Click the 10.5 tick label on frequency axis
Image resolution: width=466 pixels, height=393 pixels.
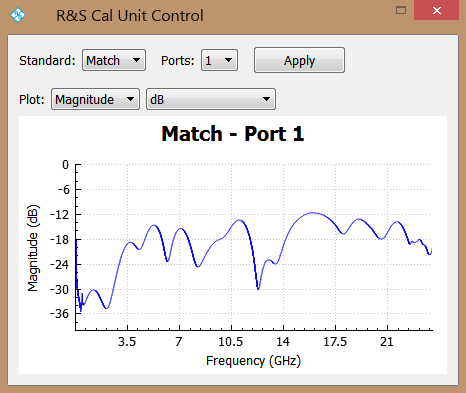tap(231, 342)
